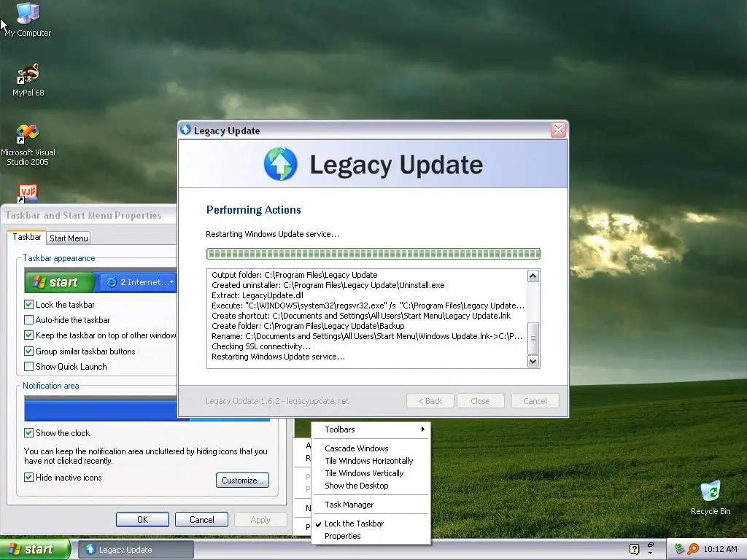
Task: Click the 10:12 AM taskbar clock
Action: (720, 549)
